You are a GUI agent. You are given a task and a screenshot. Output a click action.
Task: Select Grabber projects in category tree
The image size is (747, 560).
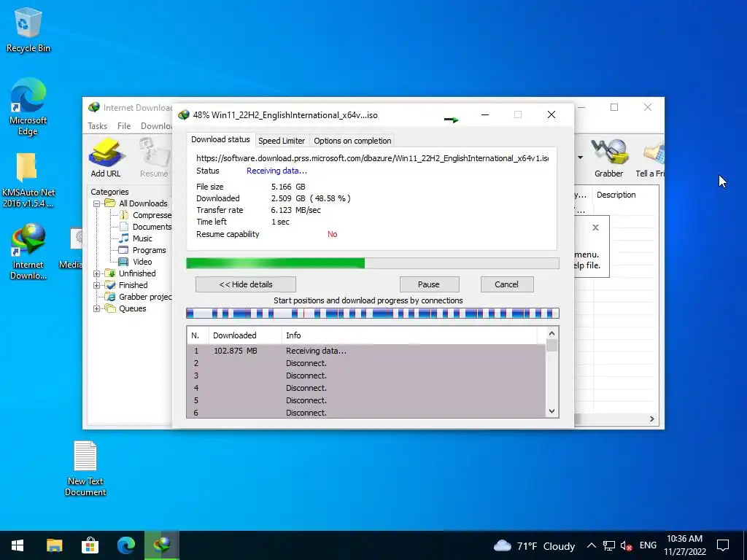tap(145, 297)
